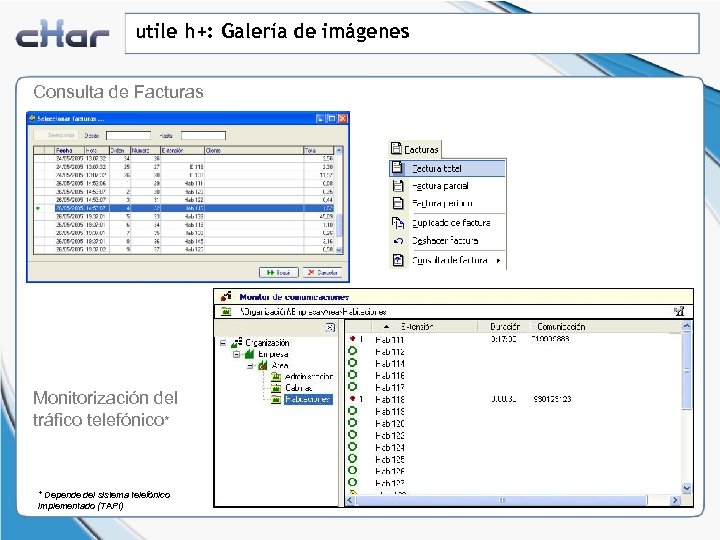
Task: Expand the Consulta de factura submenu arrow
Action: [498, 260]
